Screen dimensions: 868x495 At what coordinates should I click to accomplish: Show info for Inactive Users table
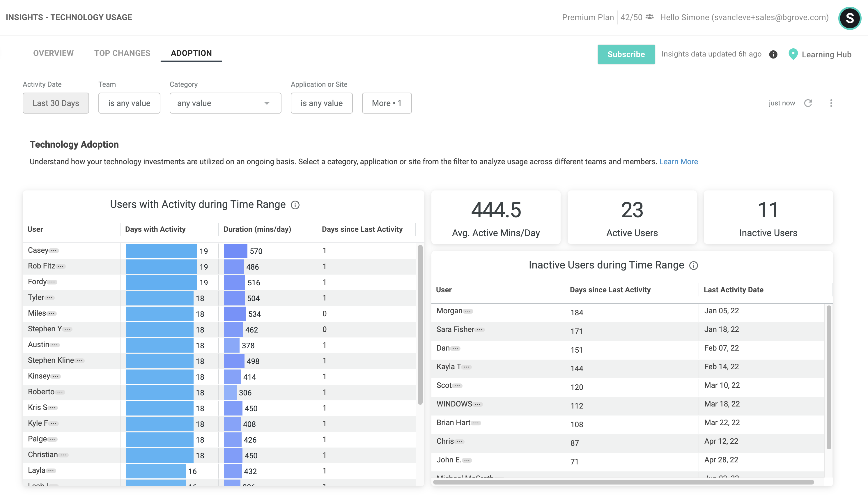(x=693, y=266)
